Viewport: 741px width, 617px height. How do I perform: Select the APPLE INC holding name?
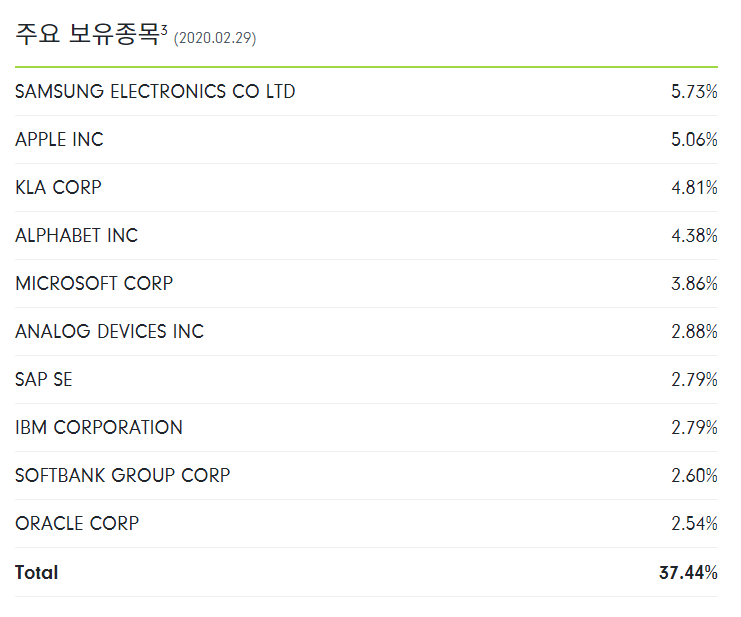pos(59,140)
